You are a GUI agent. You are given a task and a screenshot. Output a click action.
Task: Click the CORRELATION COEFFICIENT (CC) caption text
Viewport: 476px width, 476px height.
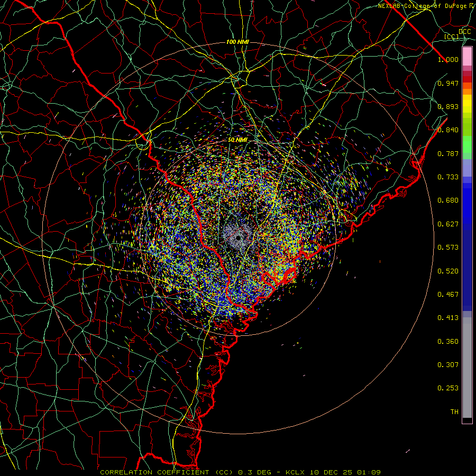pyautogui.click(x=167, y=472)
